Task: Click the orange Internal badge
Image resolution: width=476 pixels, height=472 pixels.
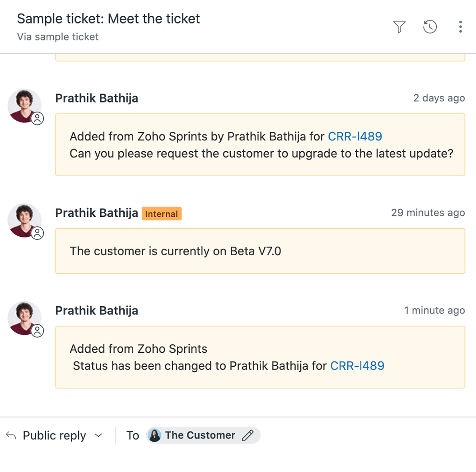Action: click(162, 214)
